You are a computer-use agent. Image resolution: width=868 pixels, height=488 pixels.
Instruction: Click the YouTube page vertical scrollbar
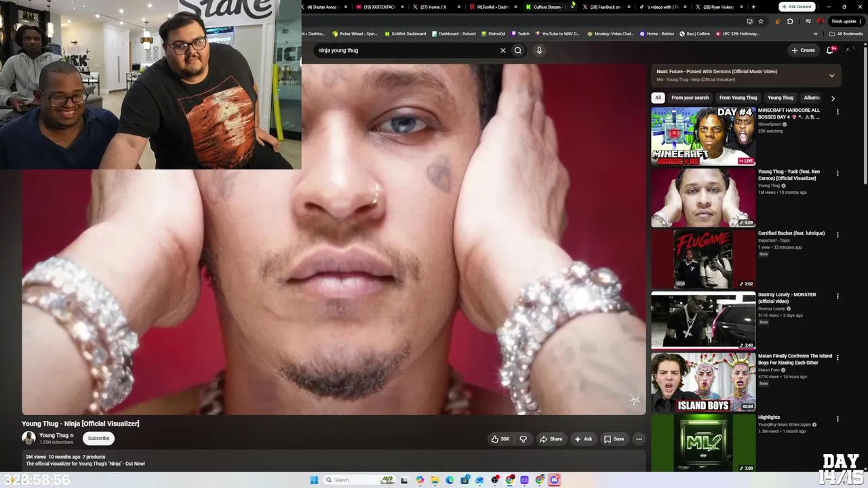coord(865,115)
